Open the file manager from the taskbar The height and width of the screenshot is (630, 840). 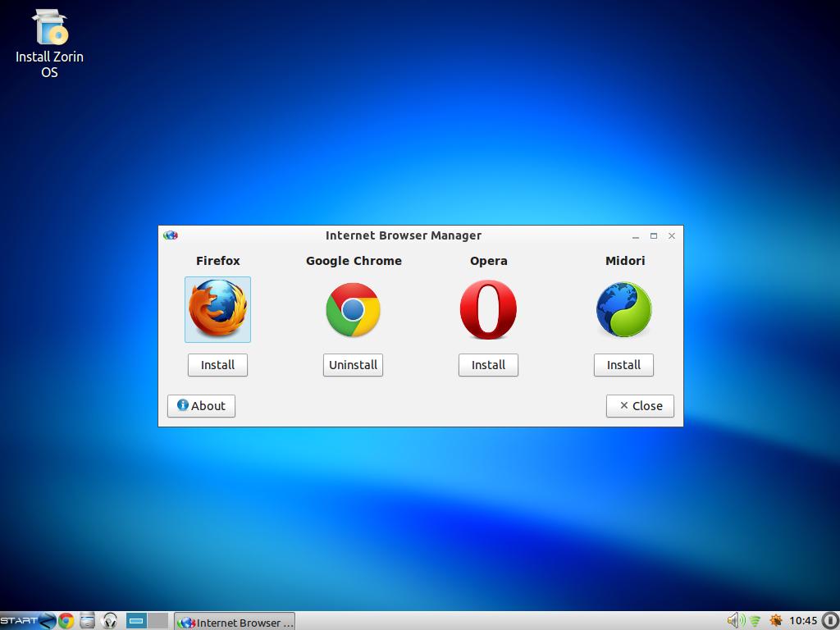click(87, 621)
